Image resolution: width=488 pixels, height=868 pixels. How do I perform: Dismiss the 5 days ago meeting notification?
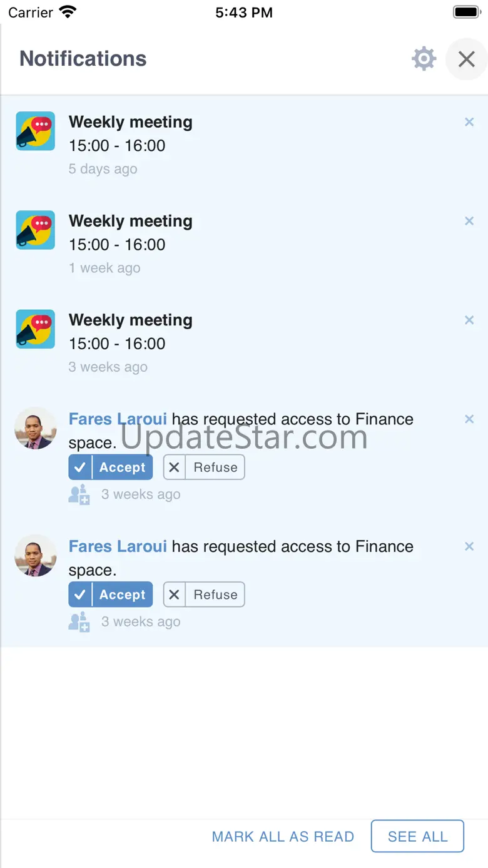(x=469, y=123)
